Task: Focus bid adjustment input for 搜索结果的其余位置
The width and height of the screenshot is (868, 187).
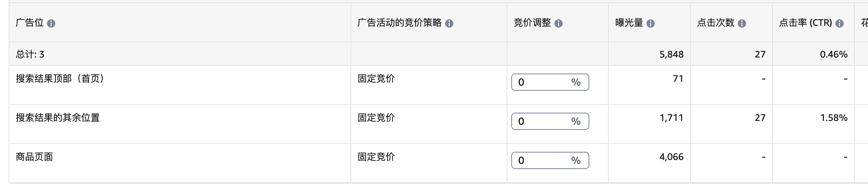Action: click(542, 121)
